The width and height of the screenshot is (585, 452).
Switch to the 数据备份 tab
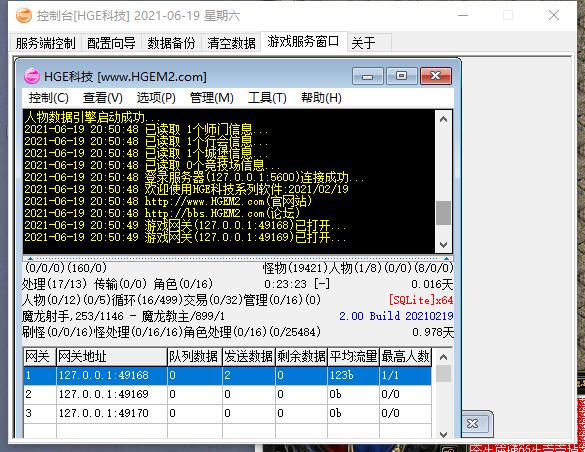coord(171,43)
